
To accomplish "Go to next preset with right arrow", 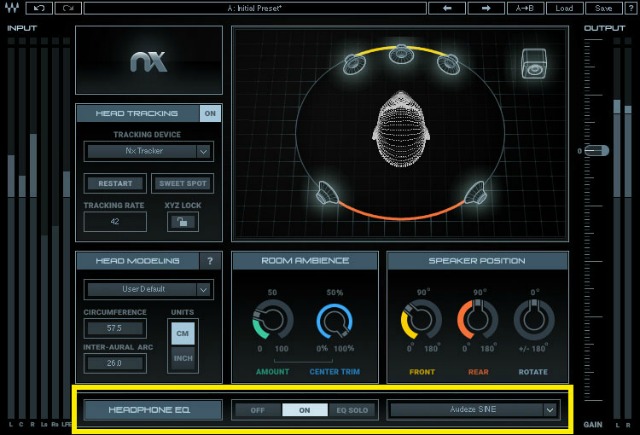I will (485, 8).
